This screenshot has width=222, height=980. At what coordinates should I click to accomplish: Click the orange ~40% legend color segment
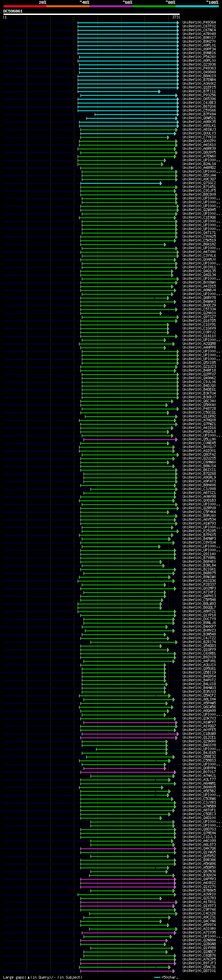(x=68, y=7)
